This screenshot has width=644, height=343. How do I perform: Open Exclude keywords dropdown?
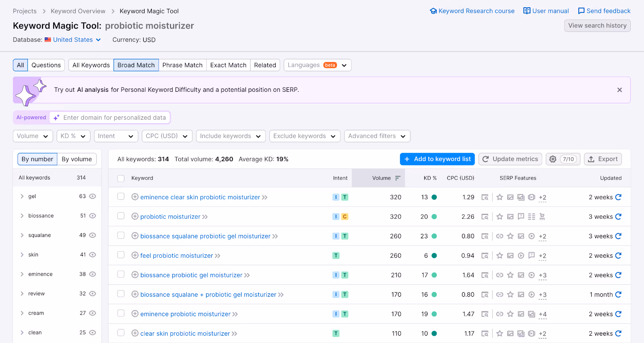click(x=305, y=136)
